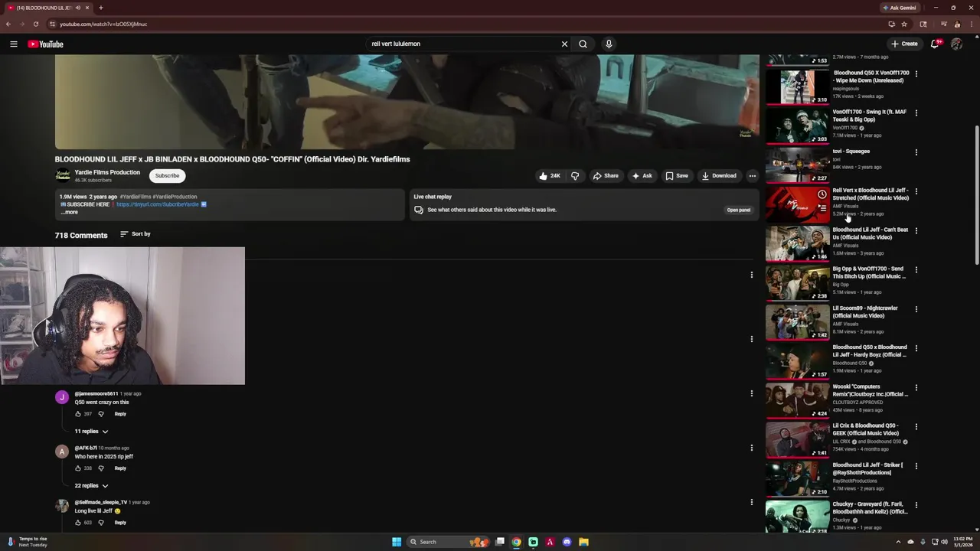Open menu for Swing It video
This screenshot has height=551, width=980.
[916, 113]
